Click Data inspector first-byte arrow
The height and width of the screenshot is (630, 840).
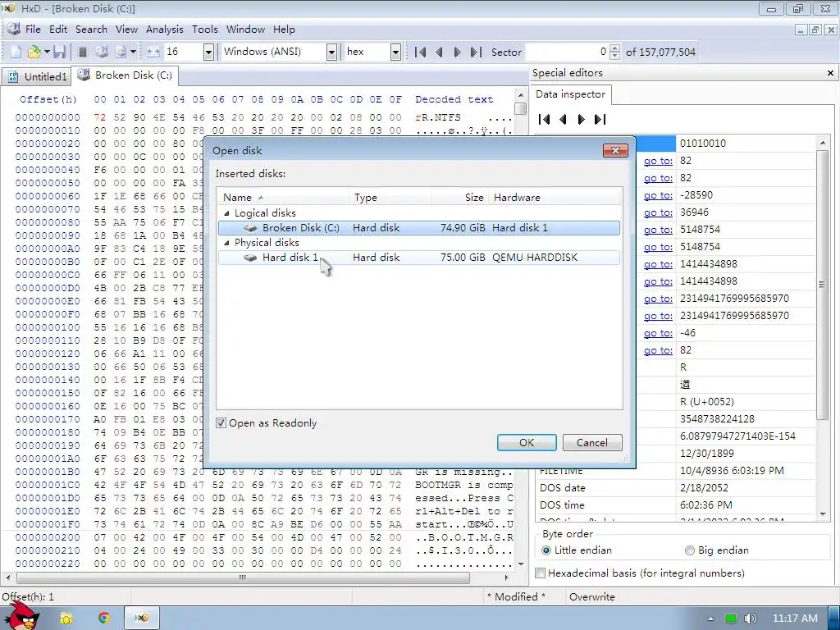click(x=545, y=119)
